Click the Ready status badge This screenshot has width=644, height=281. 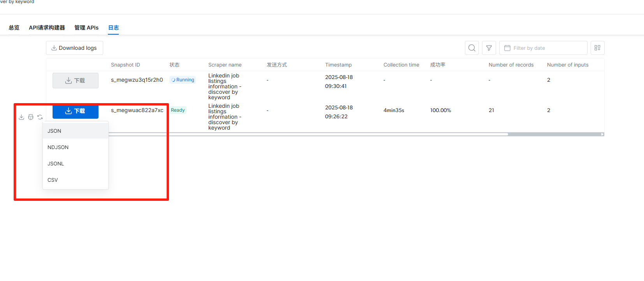click(x=178, y=110)
